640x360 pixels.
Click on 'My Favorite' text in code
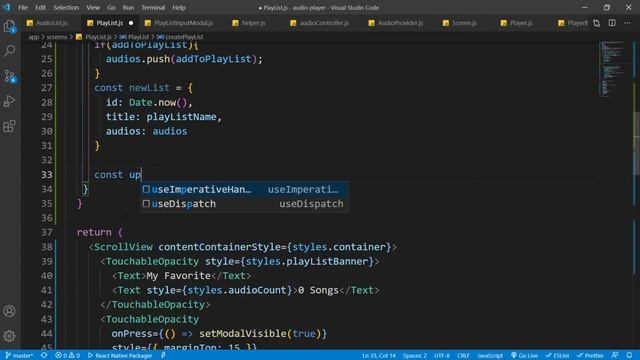coord(178,276)
